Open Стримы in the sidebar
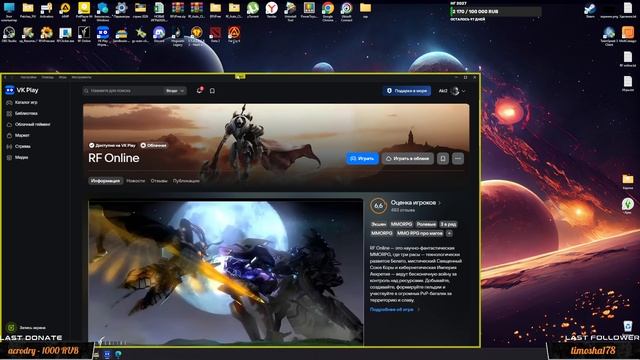 [x=19, y=146]
